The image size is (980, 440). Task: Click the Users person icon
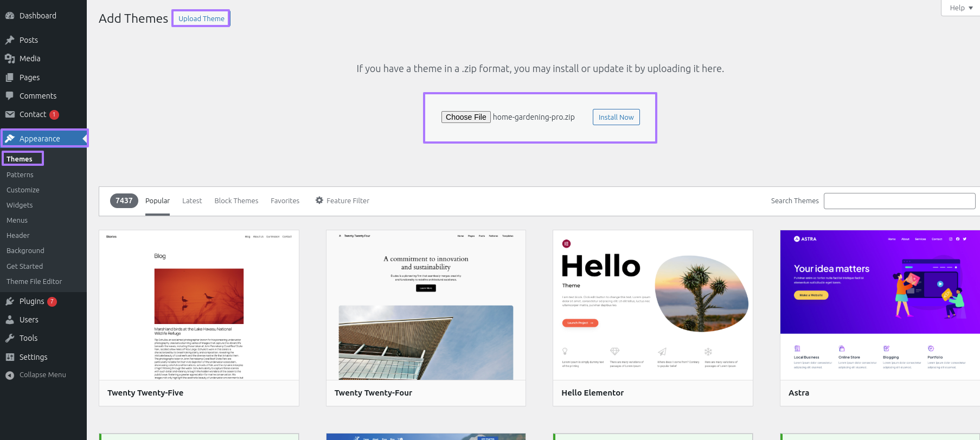(10, 320)
